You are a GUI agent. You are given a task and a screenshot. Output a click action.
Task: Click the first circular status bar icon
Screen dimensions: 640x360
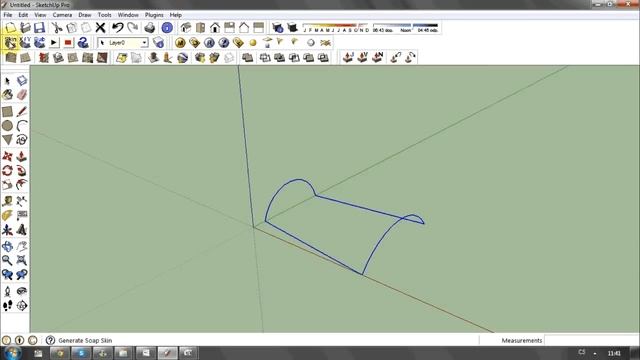[x=6, y=340]
